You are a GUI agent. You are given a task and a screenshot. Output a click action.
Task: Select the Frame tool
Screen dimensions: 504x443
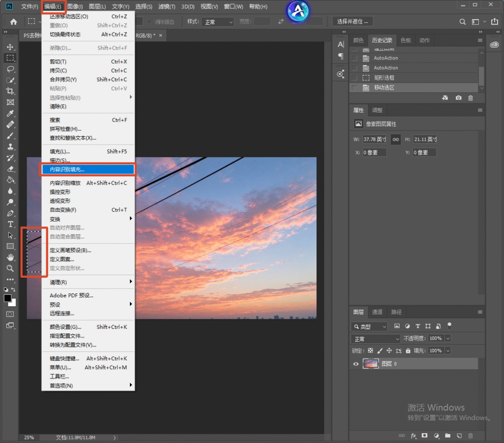(x=10, y=102)
